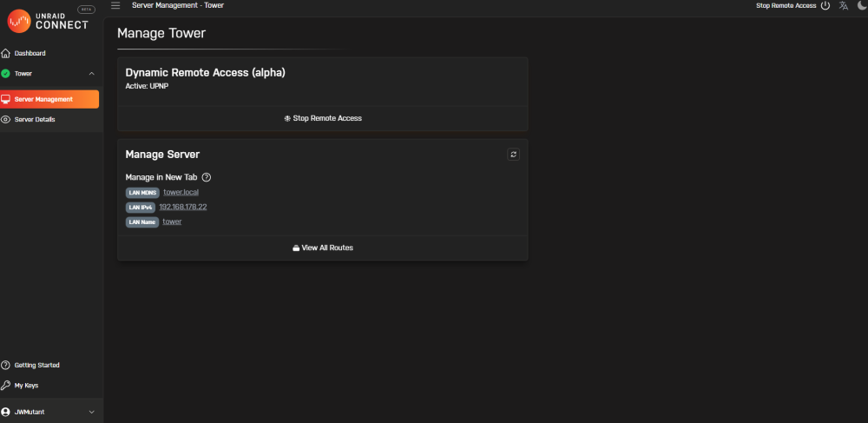Image resolution: width=868 pixels, height=423 pixels.
Task: Click the help icon beside Manage in New Tab
Action: [x=207, y=178]
